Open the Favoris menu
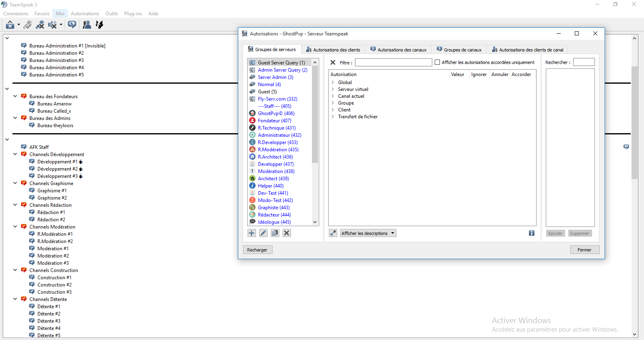 click(x=42, y=14)
